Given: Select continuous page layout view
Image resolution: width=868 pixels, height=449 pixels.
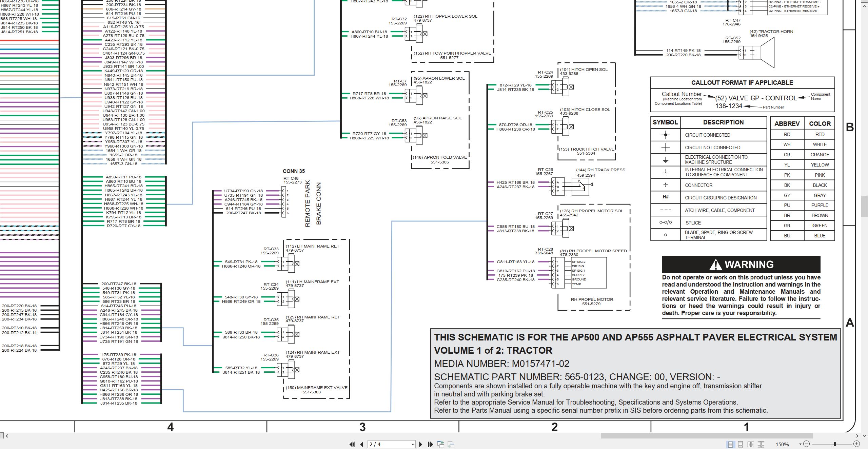Looking at the screenshot, I should [x=741, y=444].
